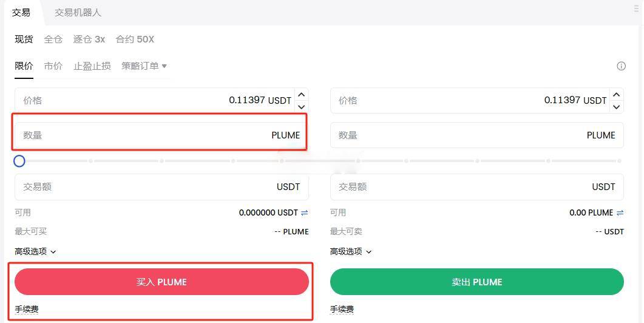Click the info icon beside order types
This screenshot has height=323, width=644.
point(621,66)
